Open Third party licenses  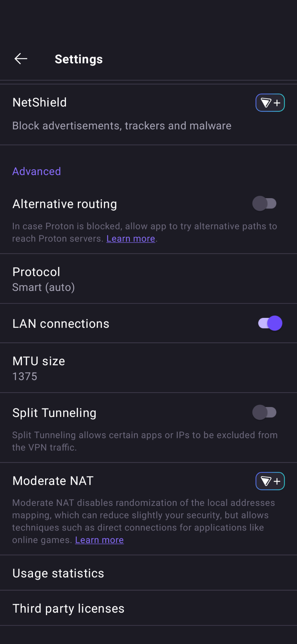tap(68, 609)
